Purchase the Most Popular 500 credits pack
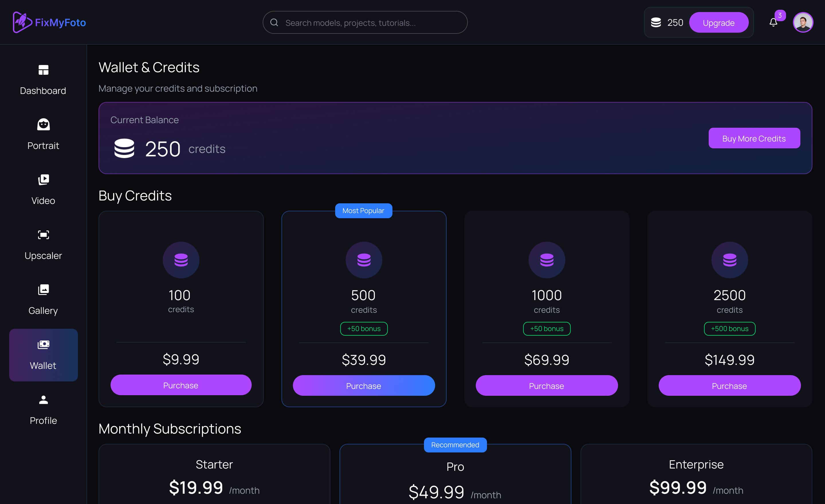The image size is (825, 504). 364,385
